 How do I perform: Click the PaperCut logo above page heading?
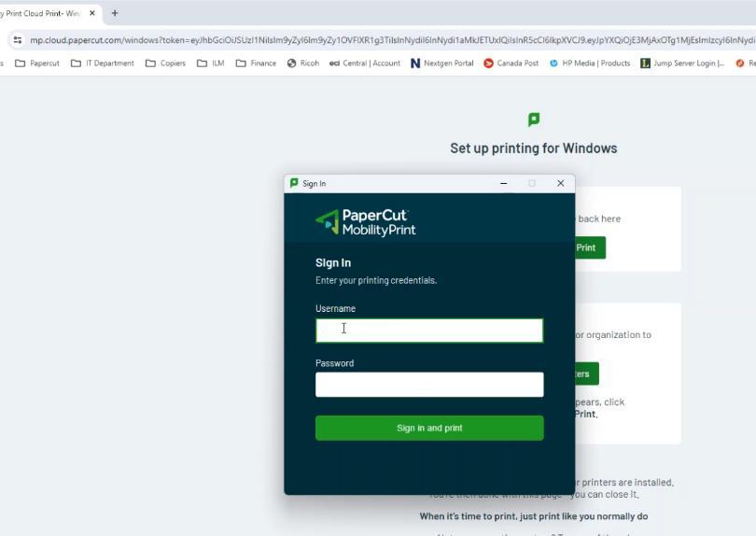[x=534, y=120]
